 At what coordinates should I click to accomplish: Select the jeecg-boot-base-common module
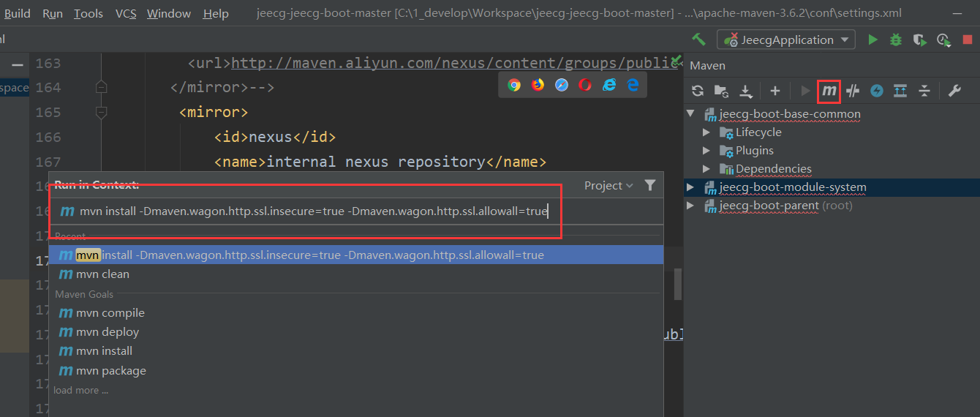point(790,114)
